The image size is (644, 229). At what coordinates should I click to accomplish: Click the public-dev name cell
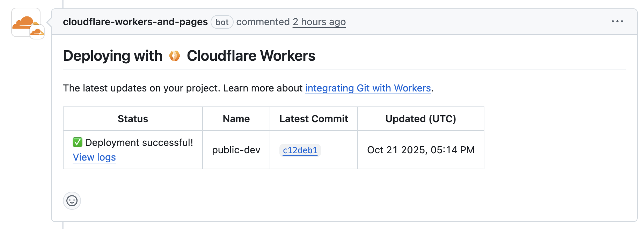[236, 150]
